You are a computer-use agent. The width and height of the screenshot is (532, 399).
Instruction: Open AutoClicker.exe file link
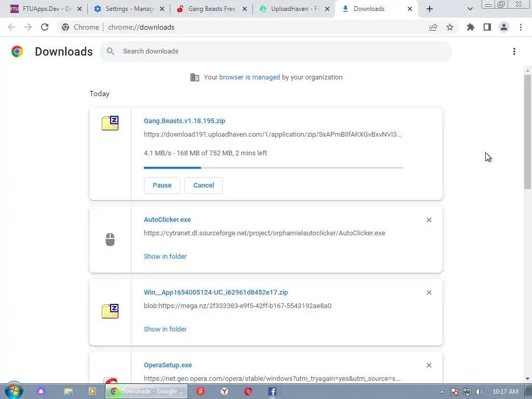(167, 220)
